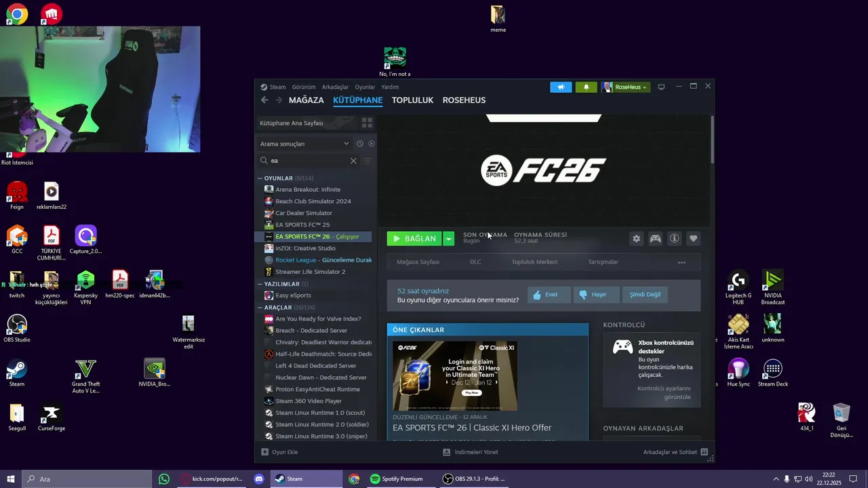Click the library search field
The height and width of the screenshot is (488, 868).
pos(309,161)
